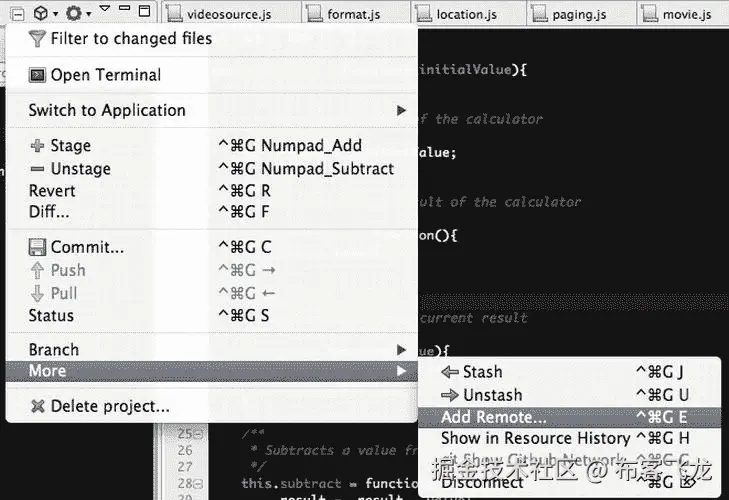Click the grayed Pull down-arrow item
The height and width of the screenshot is (500, 729).
(x=212, y=293)
